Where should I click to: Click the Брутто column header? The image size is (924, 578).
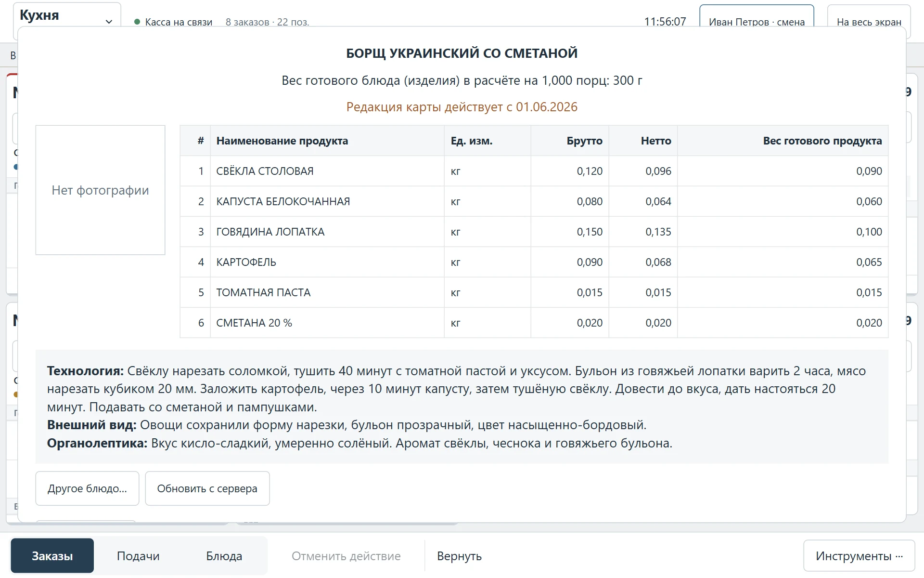tap(570, 141)
